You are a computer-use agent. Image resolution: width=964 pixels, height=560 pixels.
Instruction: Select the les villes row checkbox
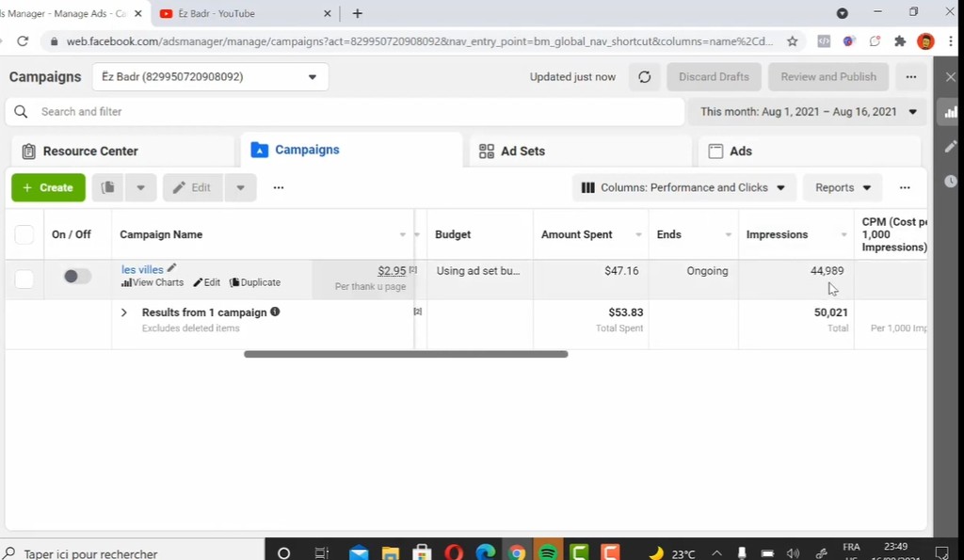click(24, 280)
